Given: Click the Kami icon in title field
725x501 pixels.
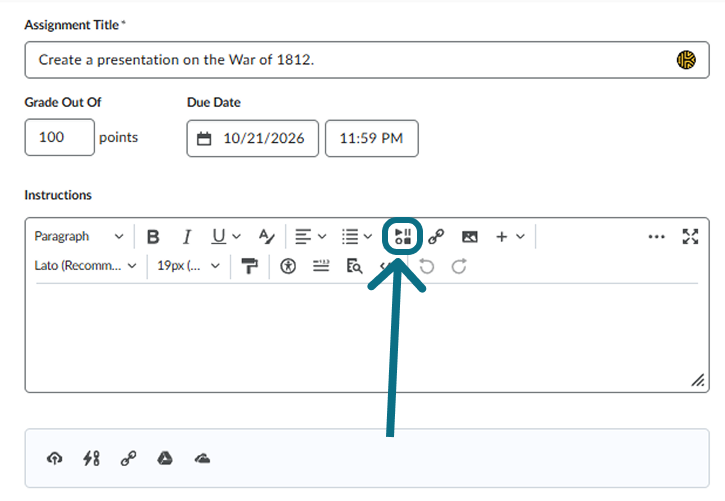Looking at the screenshot, I should coord(686,60).
